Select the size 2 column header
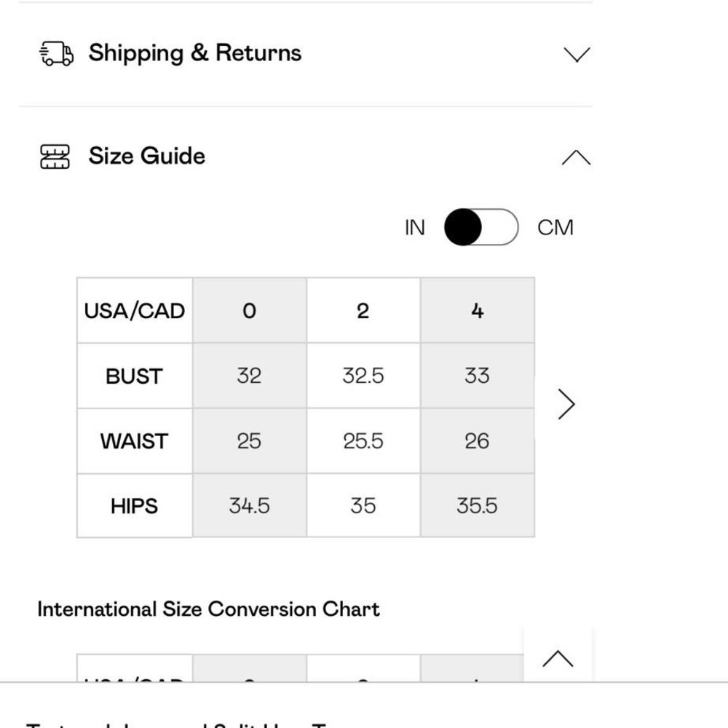The image size is (728, 728). pyautogui.click(x=363, y=311)
